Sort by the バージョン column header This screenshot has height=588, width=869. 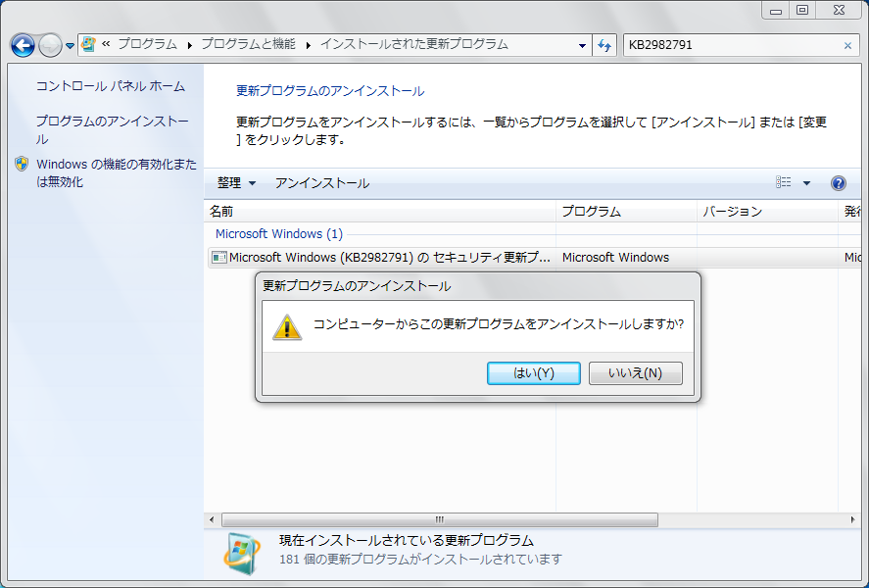(x=767, y=211)
